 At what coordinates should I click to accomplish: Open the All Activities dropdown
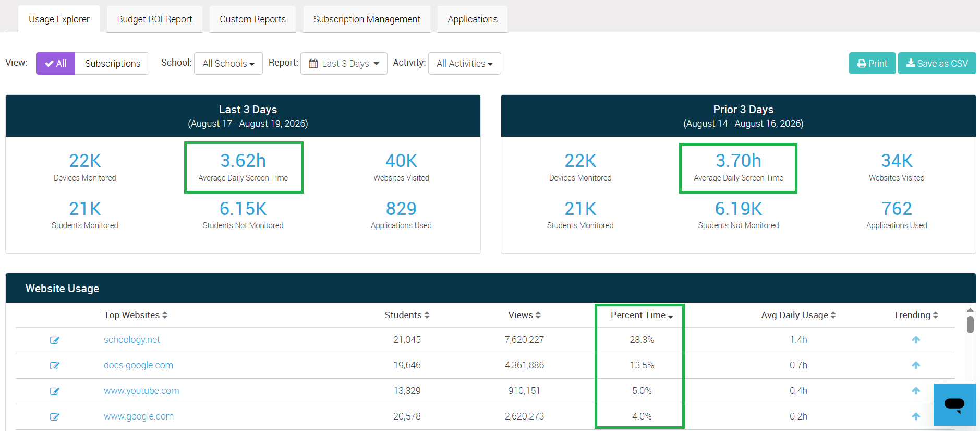465,63
